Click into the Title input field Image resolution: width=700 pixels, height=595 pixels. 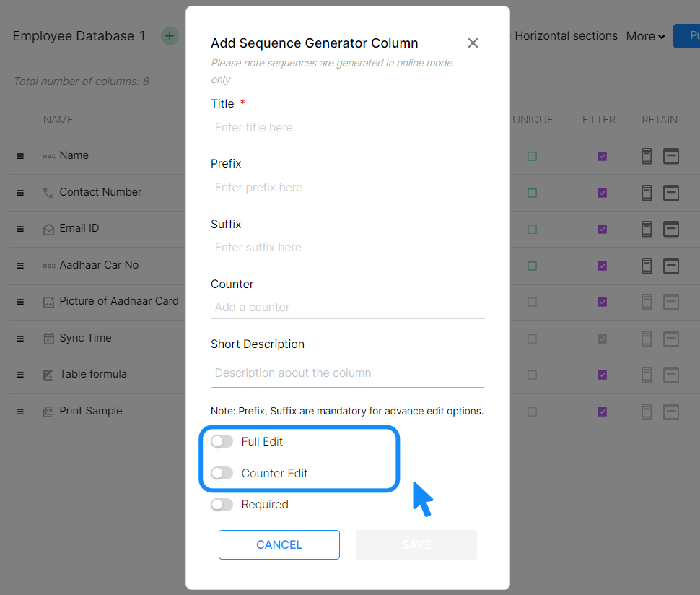pos(348,128)
